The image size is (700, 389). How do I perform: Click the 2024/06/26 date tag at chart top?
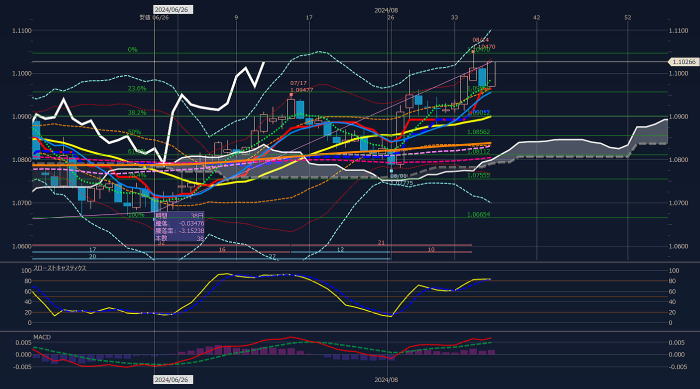pyautogui.click(x=173, y=9)
